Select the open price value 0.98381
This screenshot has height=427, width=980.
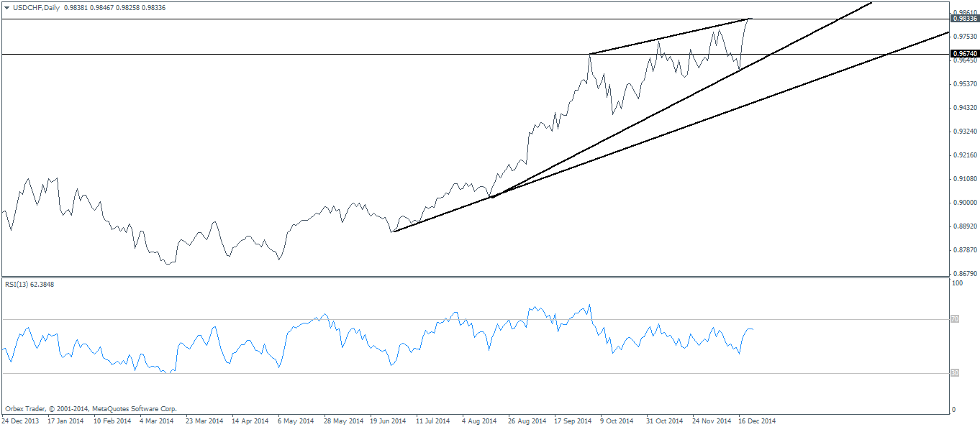78,7
